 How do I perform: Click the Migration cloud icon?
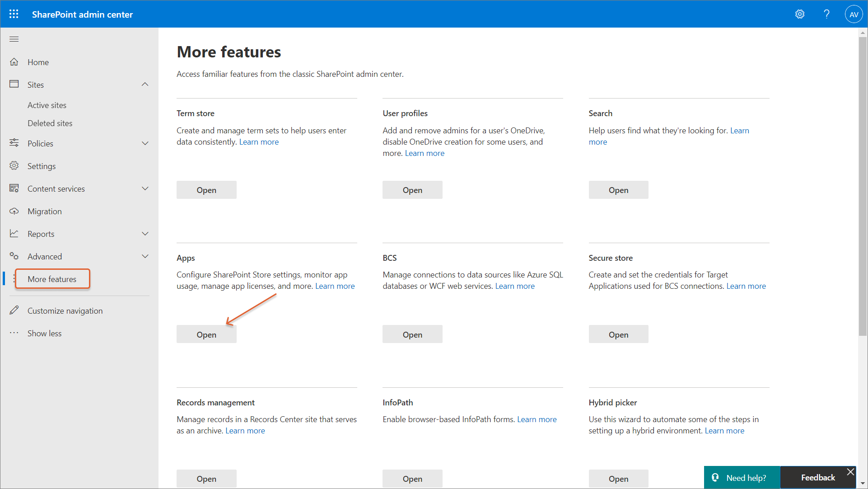(14, 211)
